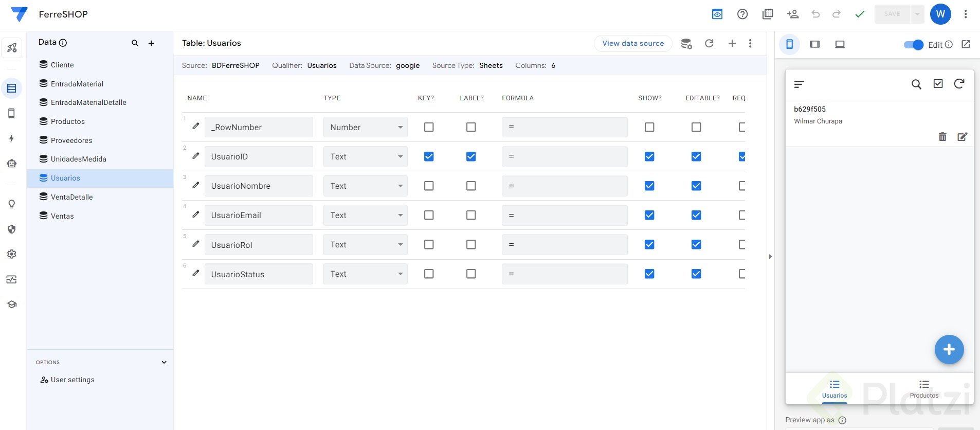Click the search icon in Data panel

(135, 43)
